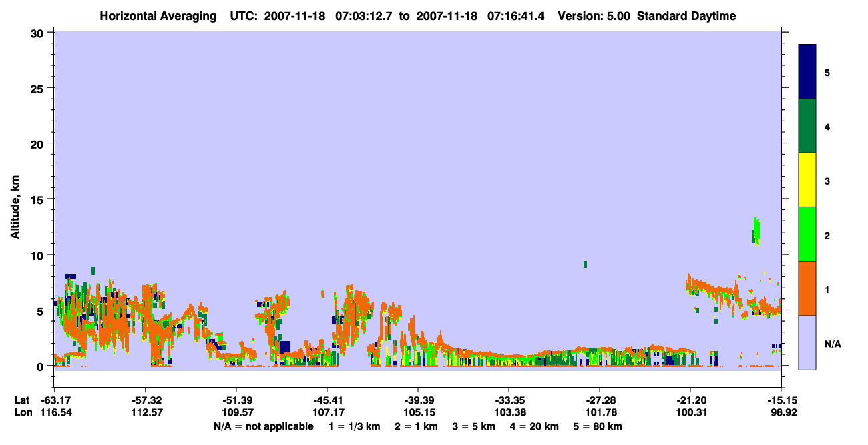Click longitude value 109.57
868x445 pixels.
tap(236, 412)
